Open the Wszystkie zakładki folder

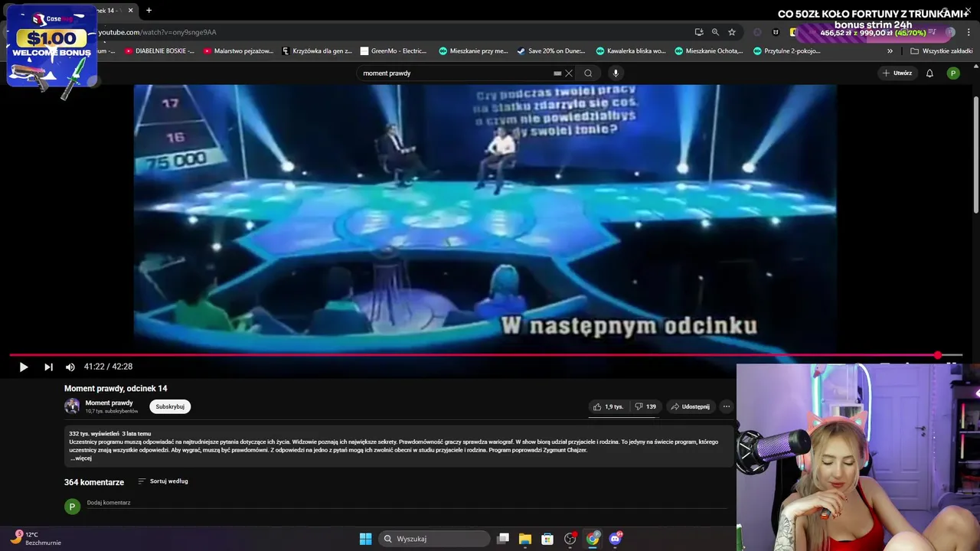tap(942, 51)
